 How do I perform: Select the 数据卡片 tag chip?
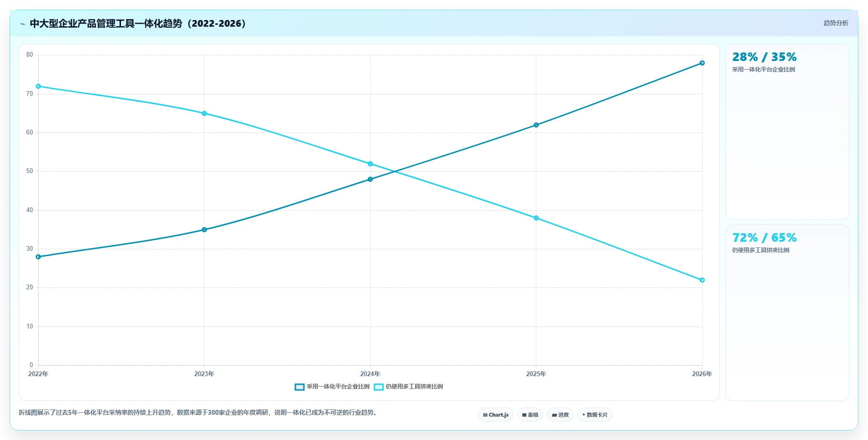[x=595, y=415]
